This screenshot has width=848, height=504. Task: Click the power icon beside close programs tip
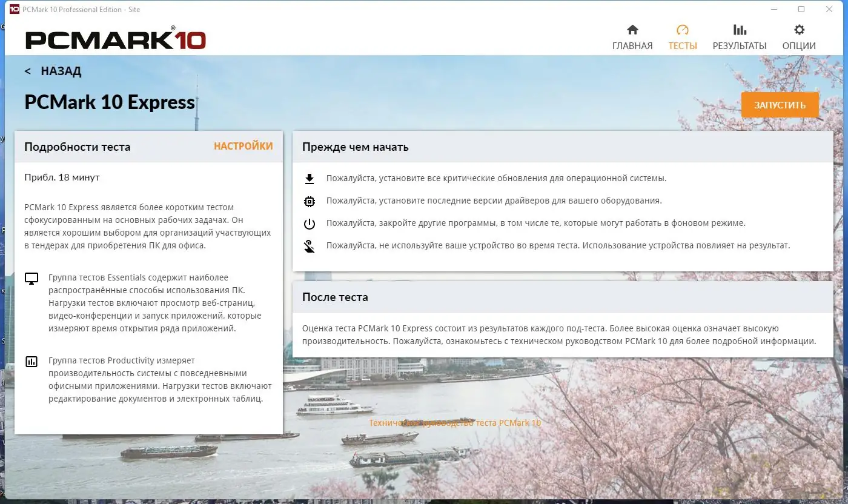310,224
